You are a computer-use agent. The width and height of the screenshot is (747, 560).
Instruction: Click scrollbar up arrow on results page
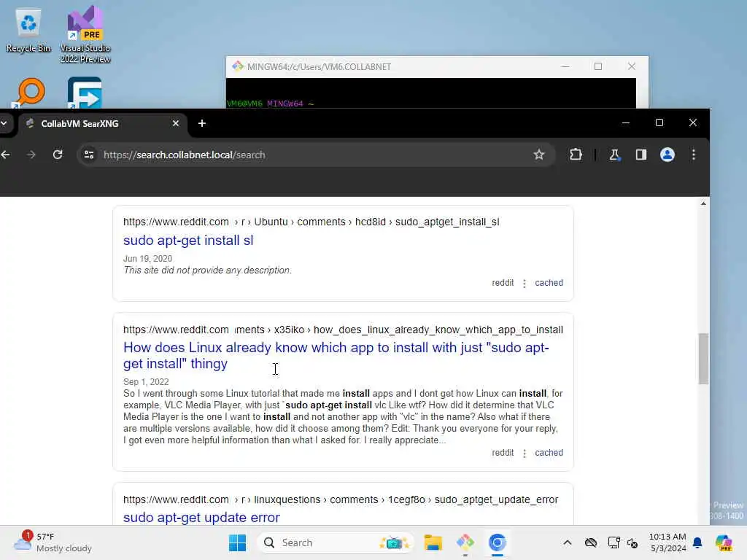704,203
